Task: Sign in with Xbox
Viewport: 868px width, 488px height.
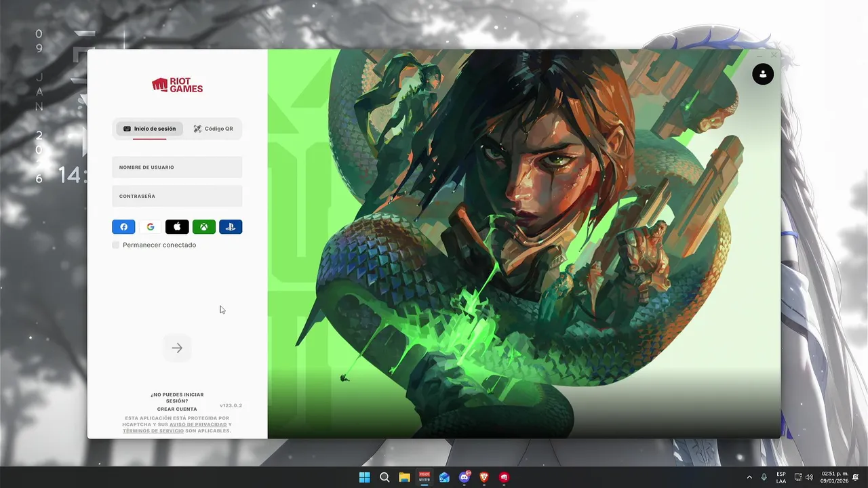Action: [x=204, y=227]
